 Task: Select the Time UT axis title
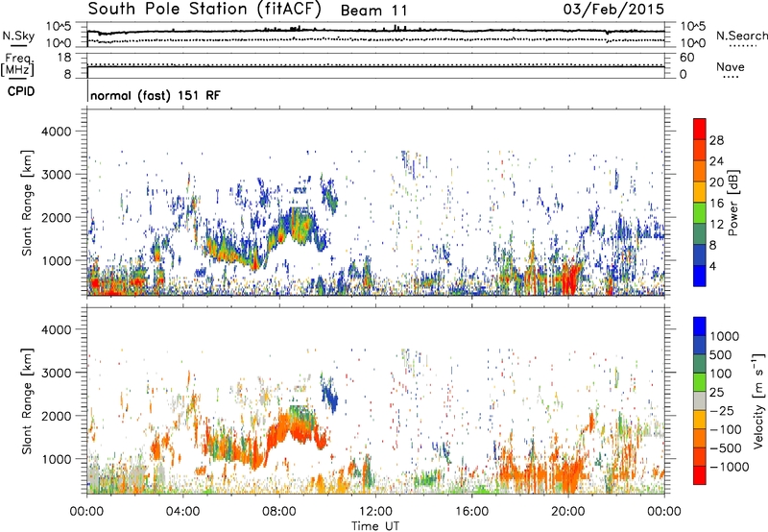point(375,526)
